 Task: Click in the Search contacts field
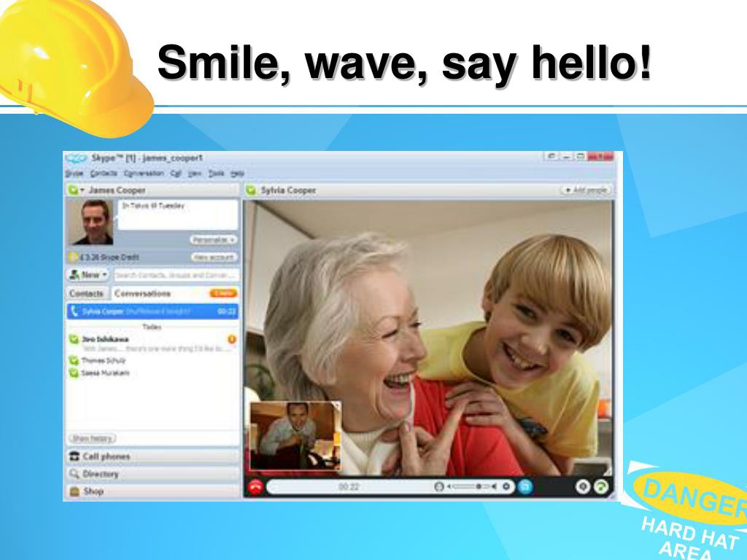click(177, 275)
